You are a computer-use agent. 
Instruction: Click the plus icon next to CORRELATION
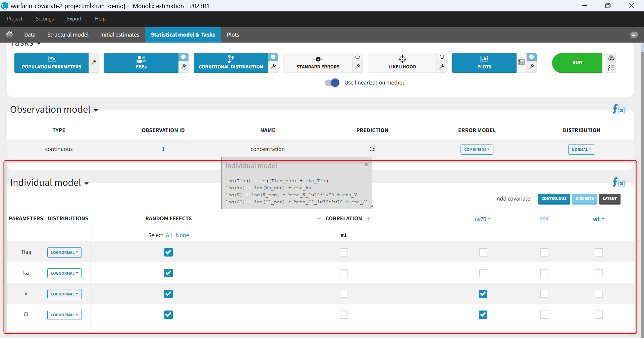coord(368,219)
